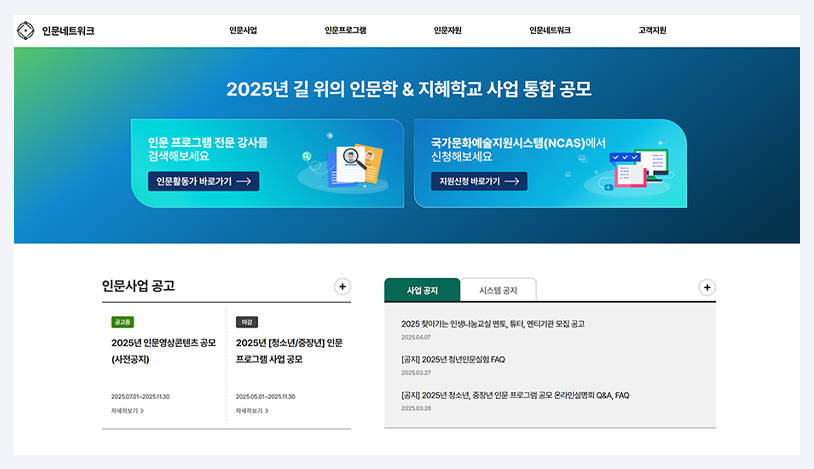The image size is (814, 469).
Task: Open 2025년 청년인문실험 FAQ notice
Action: coord(453,359)
